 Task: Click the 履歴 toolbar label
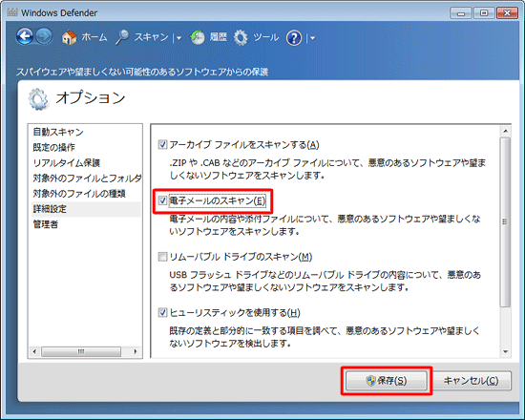point(219,37)
